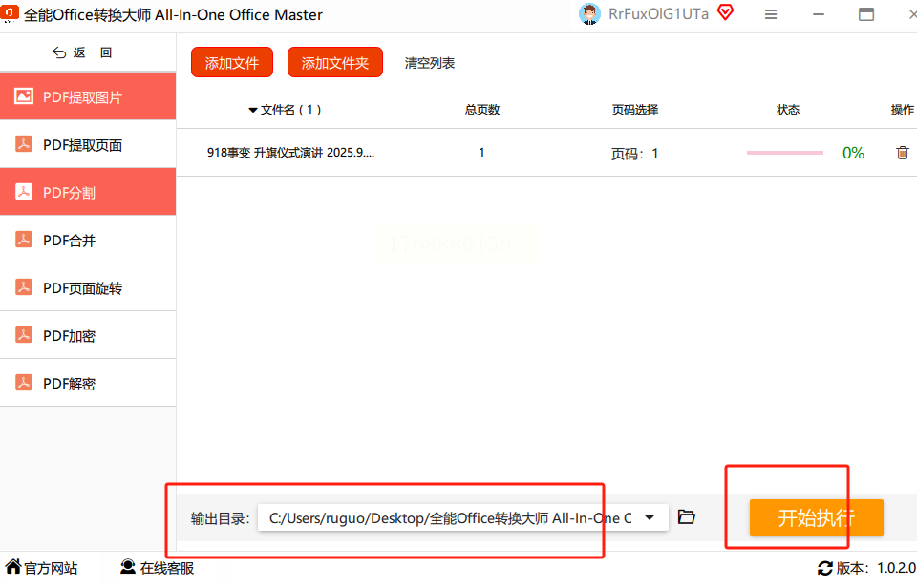Click the 总页数 column header
Viewport: 917px width, 588px height.
click(x=482, y=110)
